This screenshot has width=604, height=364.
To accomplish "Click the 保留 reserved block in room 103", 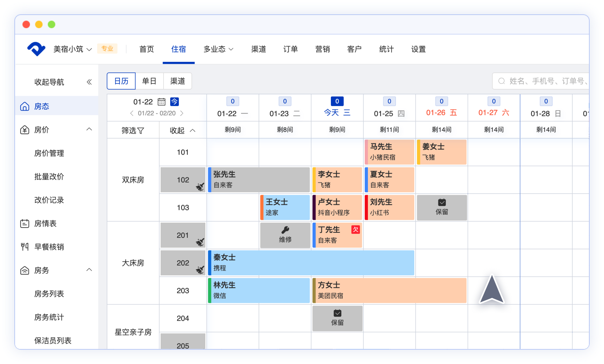I will coord(442,207).
